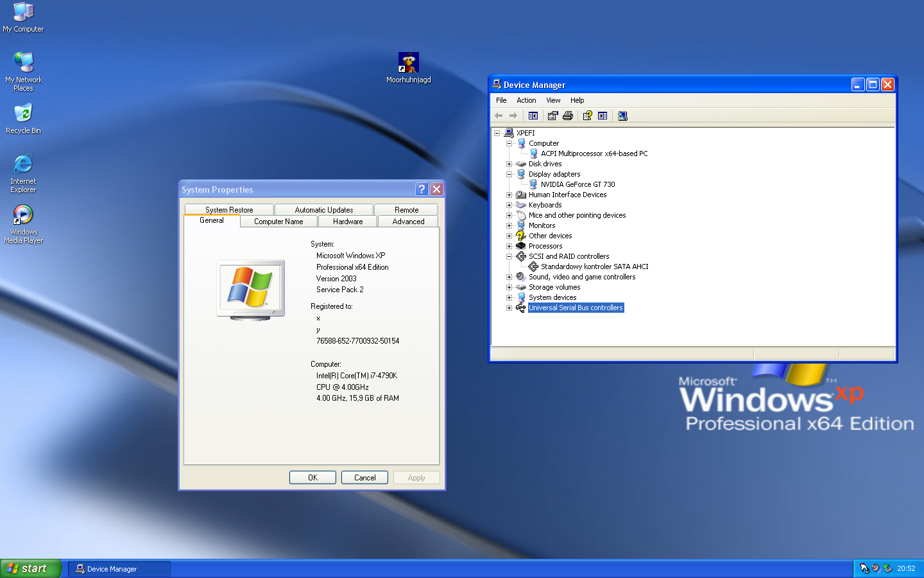Click the Help toolbar icon with question mark

587,116
